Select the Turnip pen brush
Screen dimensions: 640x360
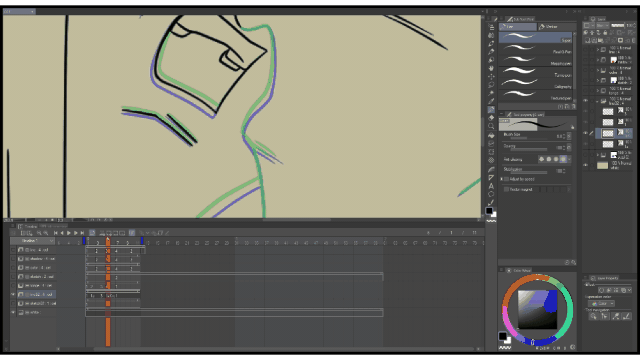536,72
